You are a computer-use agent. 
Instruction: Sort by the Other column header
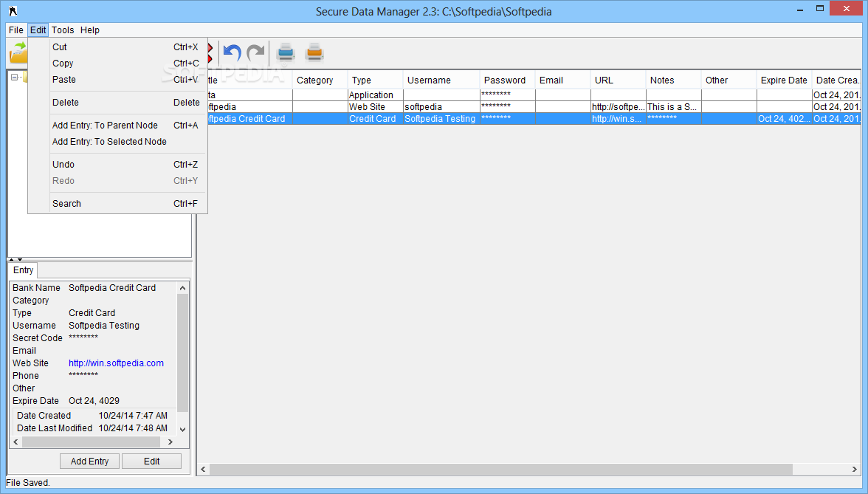coord(729,80)
